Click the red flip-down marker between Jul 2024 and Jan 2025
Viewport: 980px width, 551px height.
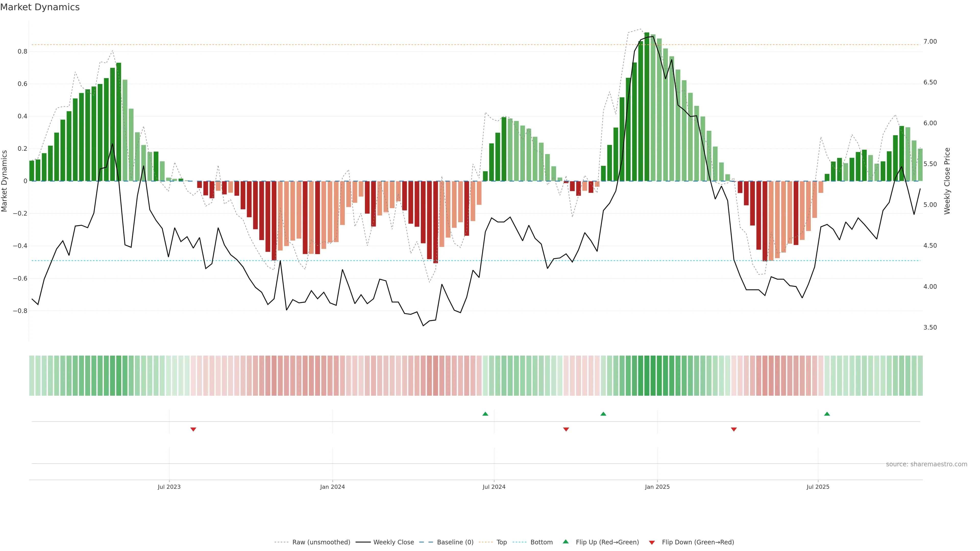[566, 429]
